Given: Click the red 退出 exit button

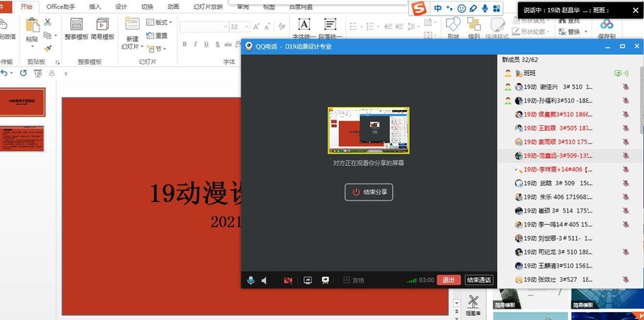Looking at the screenshot, I should (x=449, y=280).
